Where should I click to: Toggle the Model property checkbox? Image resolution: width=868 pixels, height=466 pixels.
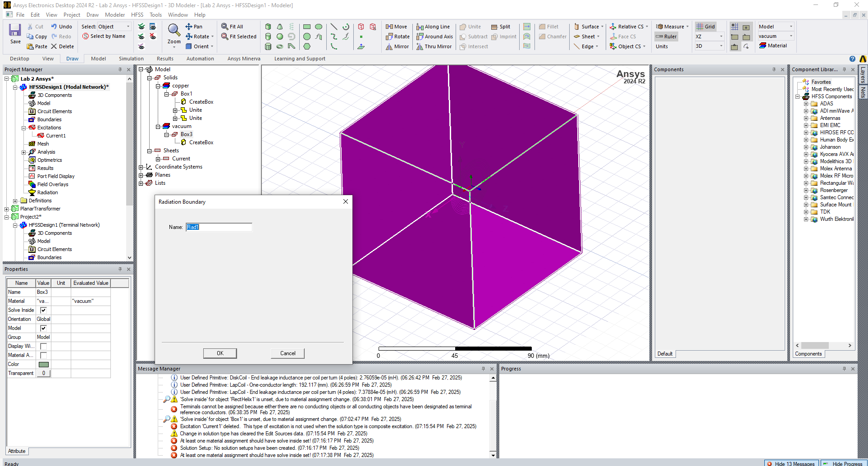tap(43, 328)
